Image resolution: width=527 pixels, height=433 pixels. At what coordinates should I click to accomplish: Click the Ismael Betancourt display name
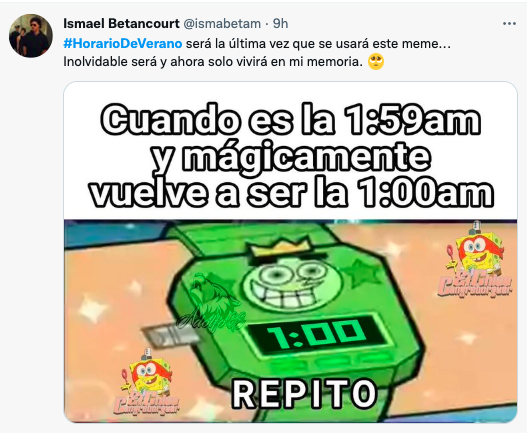click(x=121, y=24)
